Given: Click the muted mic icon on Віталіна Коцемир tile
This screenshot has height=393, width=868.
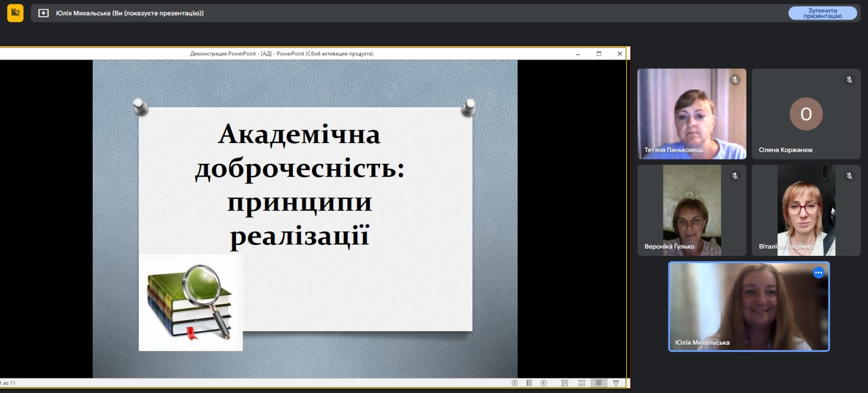Looking at the screenshot, I should (849, 176).
